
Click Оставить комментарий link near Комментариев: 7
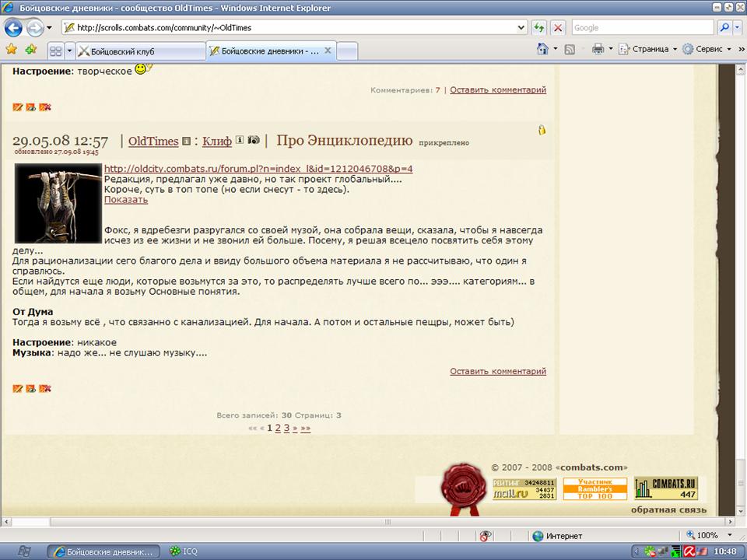coord(498,89)
